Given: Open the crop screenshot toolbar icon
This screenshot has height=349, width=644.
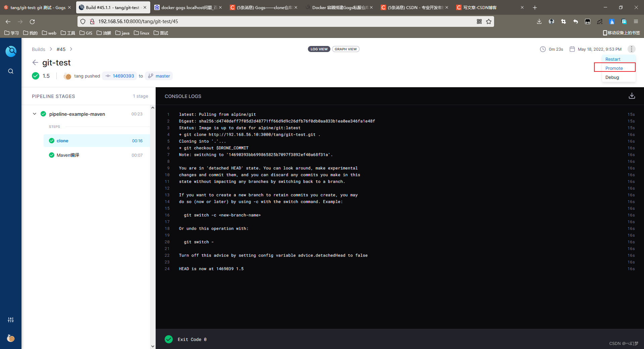Looking at the screenshot, I should [563, 21].
